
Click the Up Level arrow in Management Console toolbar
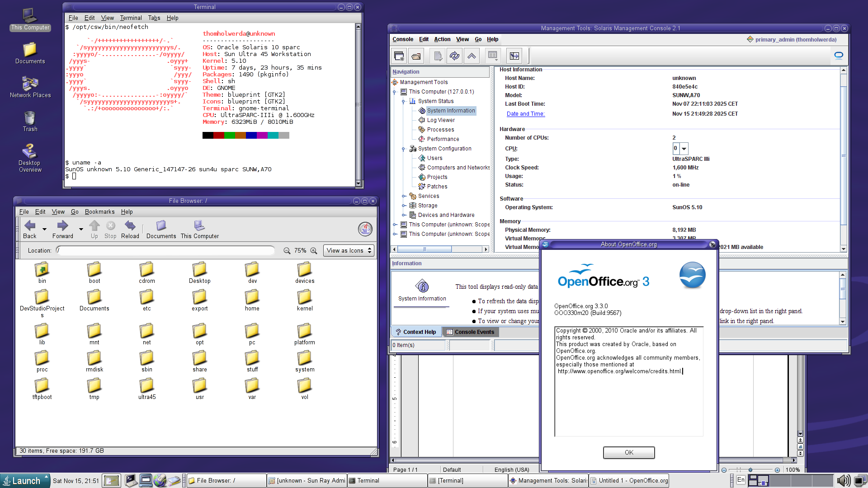472,56
